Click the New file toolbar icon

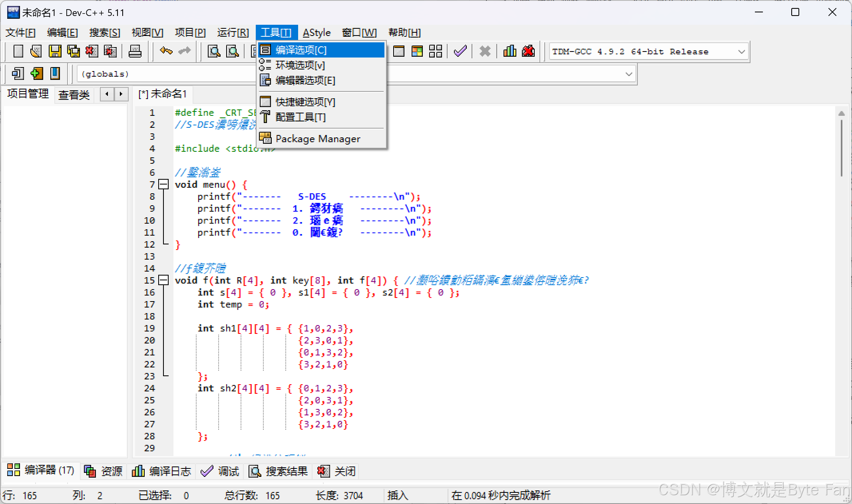[x=18, y=51]
